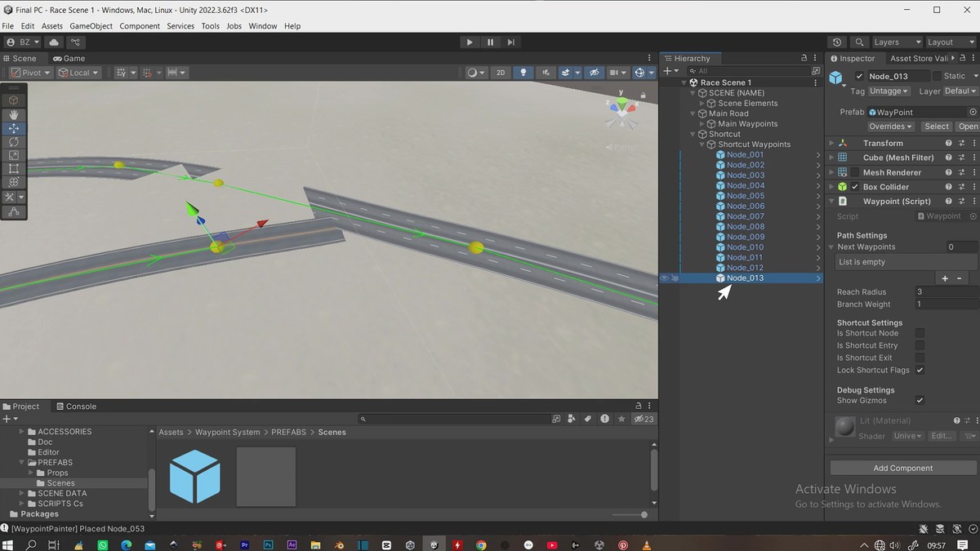Open the Component menu
Screen dimensions: 980x551
tap(140, 26)
